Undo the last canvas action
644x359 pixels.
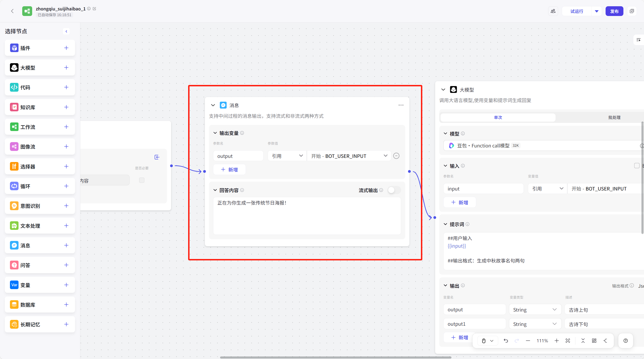pyautogui.click(x=506, y=341)
